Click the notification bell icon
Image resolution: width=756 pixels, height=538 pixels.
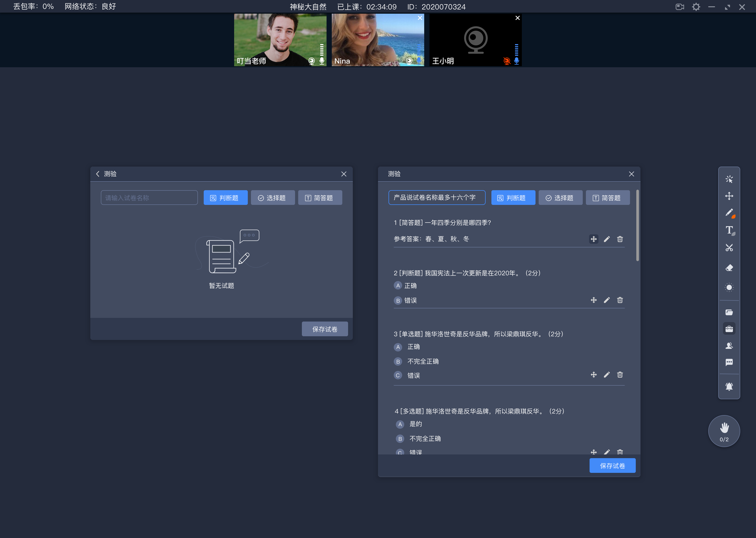pyautogui.click(x=729, y=384)
